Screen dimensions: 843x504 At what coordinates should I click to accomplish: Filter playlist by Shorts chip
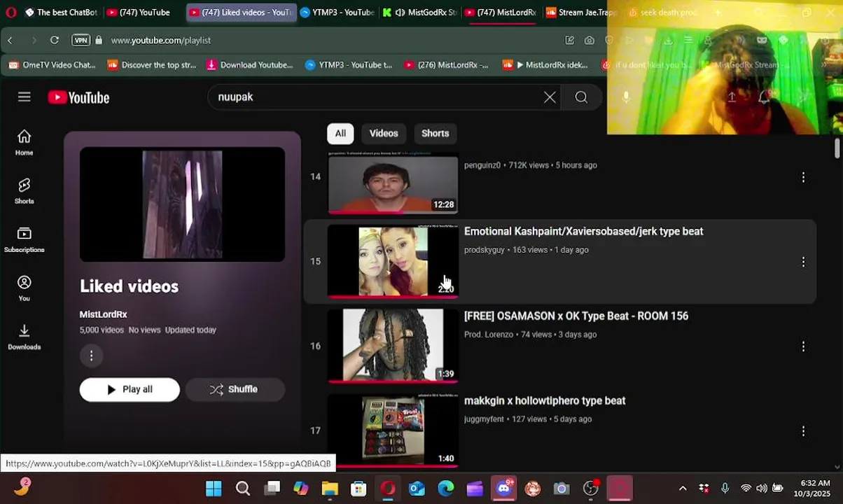coord(435,134)
